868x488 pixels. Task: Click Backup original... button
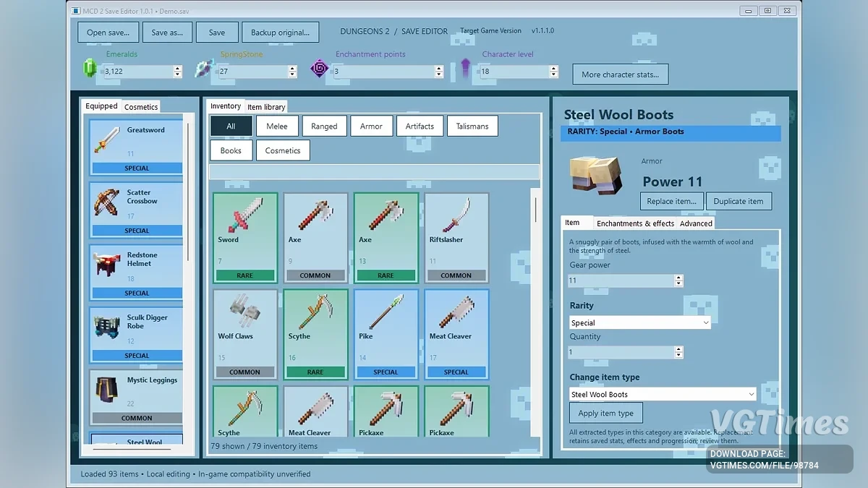tap(280, 33)
